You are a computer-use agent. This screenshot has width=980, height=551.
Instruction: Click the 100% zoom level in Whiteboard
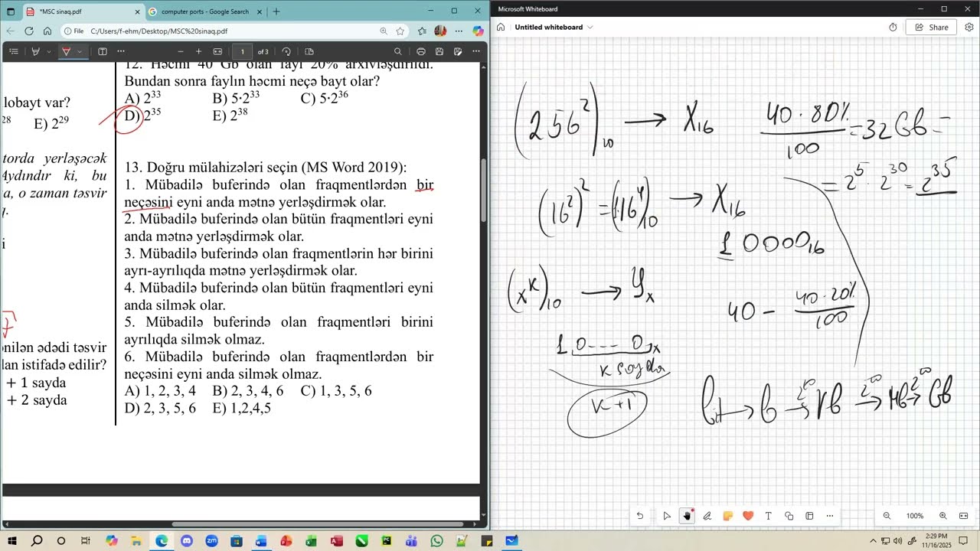915,516
